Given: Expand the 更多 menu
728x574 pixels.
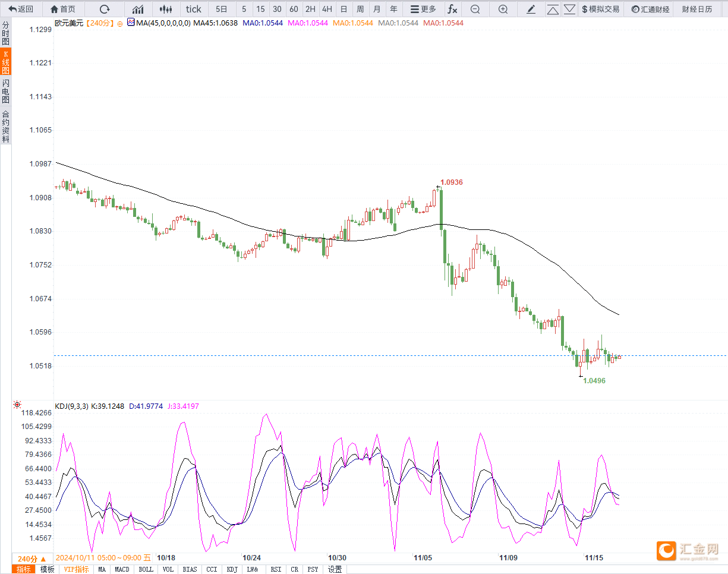Looking at the screenshot, I should click(x=423, y=9).
